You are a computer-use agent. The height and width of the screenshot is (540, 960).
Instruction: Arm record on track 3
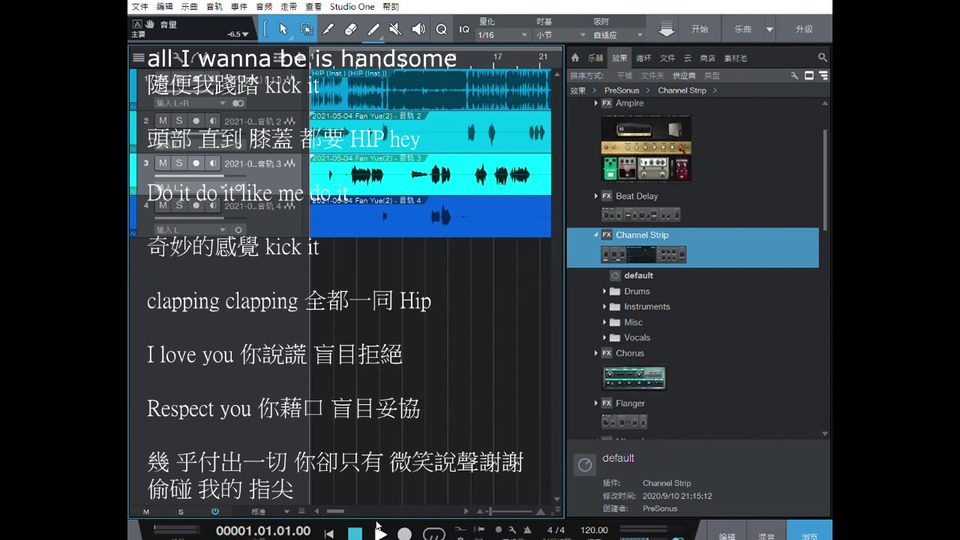pyautogui.click(x=196, y=163)
